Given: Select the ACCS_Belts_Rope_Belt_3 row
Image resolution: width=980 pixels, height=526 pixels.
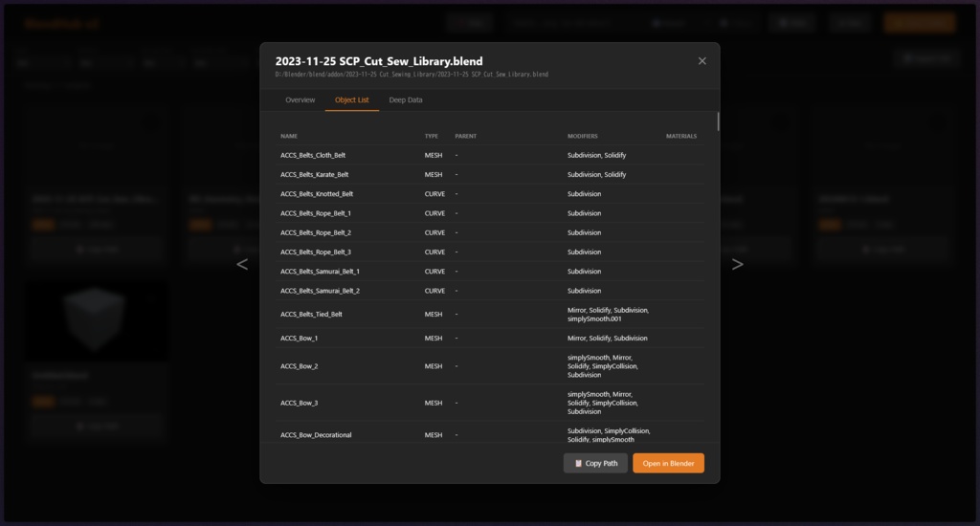Looking at the screenshot, I should 491,252.
